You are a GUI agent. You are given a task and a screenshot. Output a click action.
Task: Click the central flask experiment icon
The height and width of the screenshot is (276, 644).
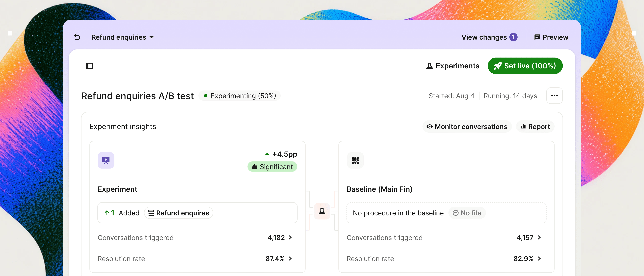click(x=322, y=211)
